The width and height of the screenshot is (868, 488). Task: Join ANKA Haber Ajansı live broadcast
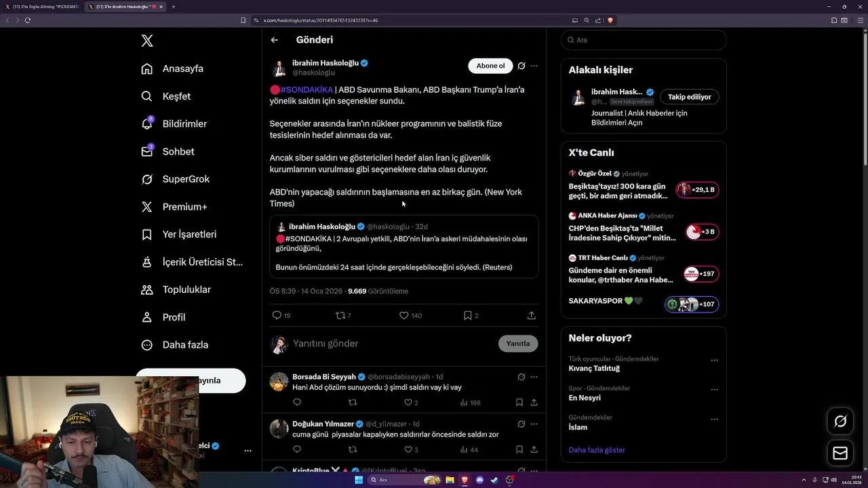pyautogui.click(x=702, y=232)
